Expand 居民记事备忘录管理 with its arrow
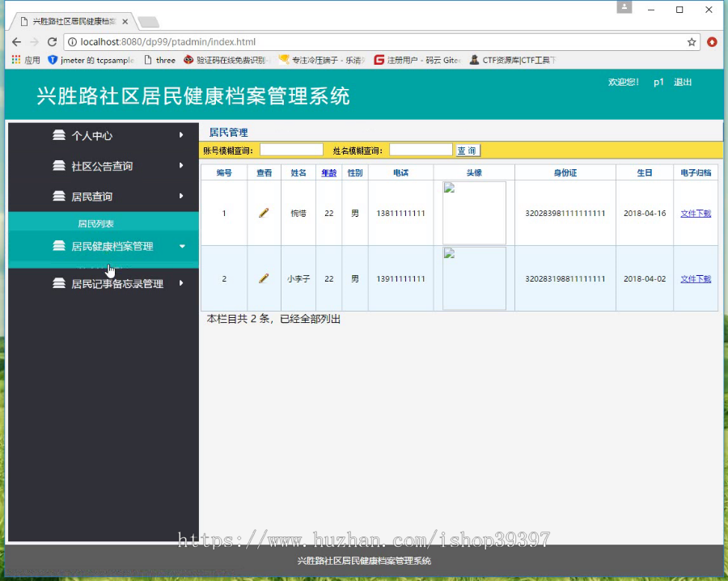Screen dimensions: 728x581 coord(181,283)
